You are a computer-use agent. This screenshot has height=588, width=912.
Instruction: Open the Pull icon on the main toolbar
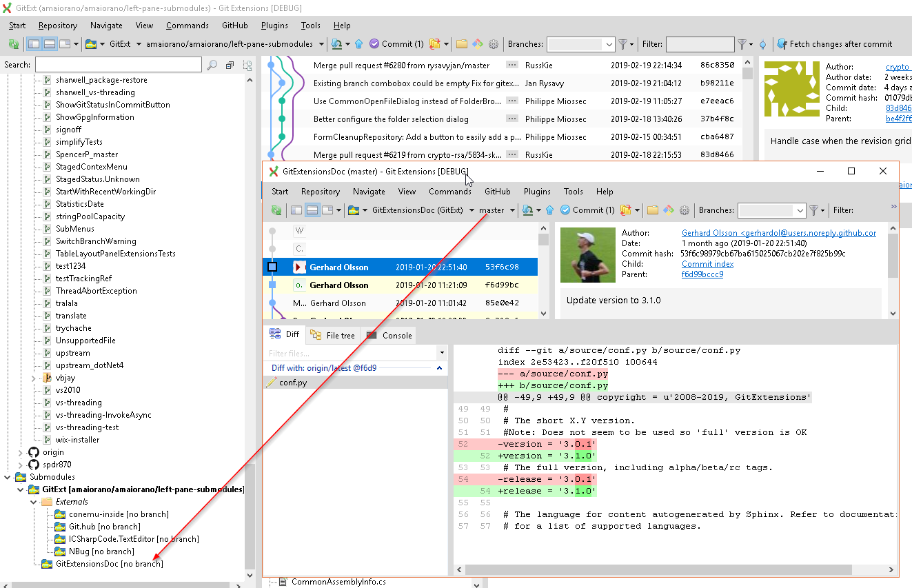click(x=336, y=43)
